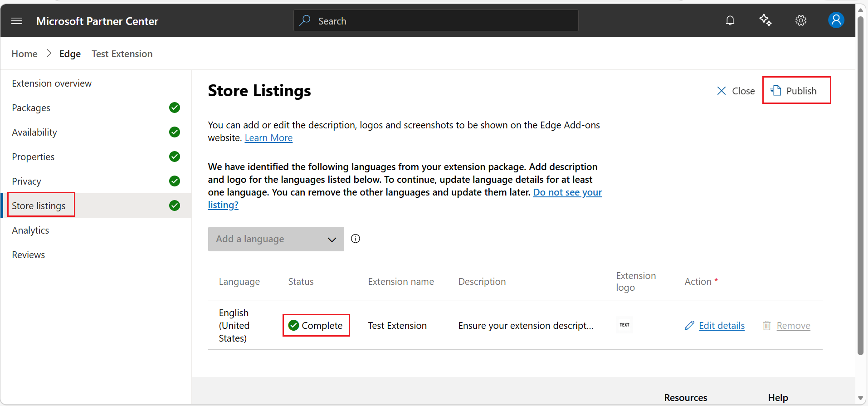This screenshot has height=406, width=868.
Task: Go to Edge breadcrumb
Action: tap(70, 54)
